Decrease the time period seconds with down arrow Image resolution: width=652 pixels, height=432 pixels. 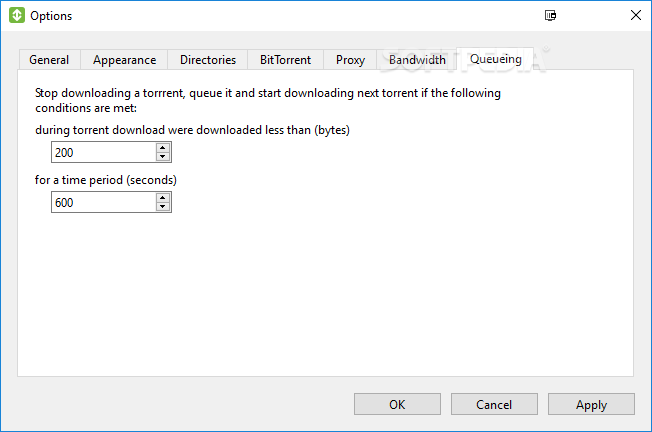(162, 207)
